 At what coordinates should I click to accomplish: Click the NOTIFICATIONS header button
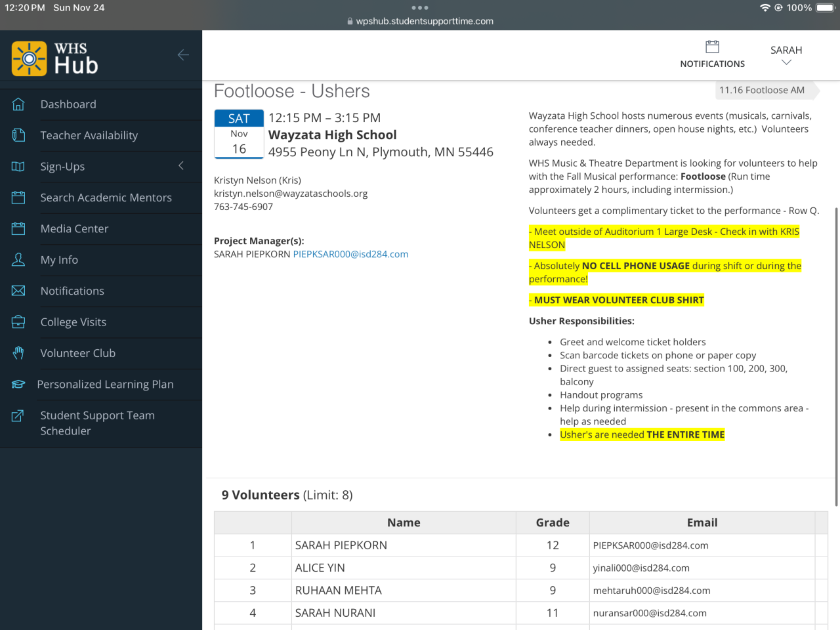click(712, 54)
